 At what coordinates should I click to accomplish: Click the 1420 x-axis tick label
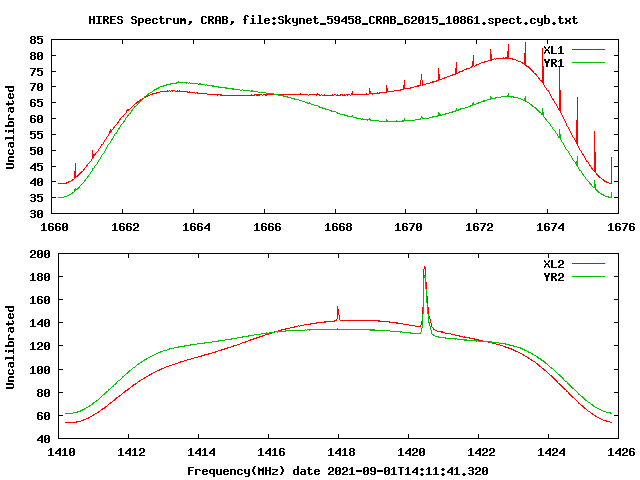coord(411,452)
